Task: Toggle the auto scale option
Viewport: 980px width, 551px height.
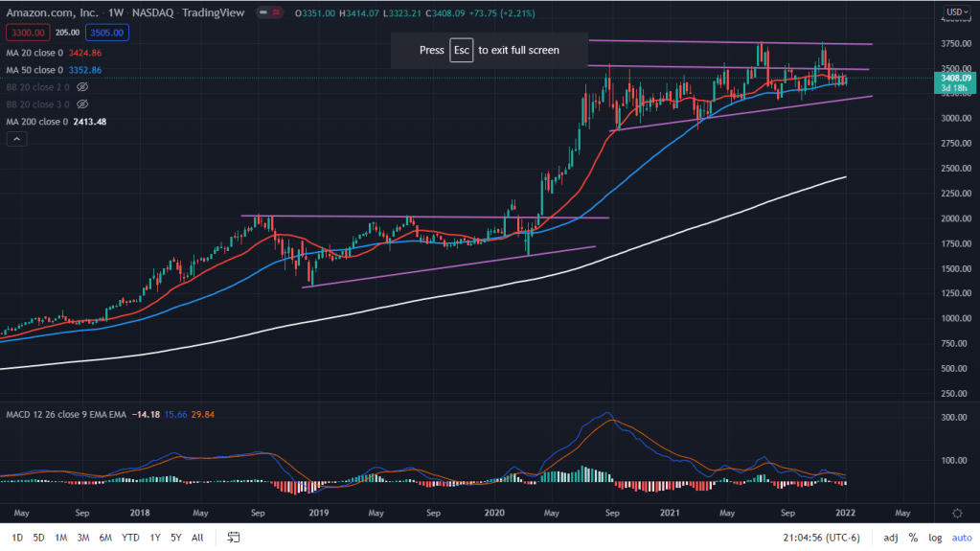Action: click(x=961, y=538)
